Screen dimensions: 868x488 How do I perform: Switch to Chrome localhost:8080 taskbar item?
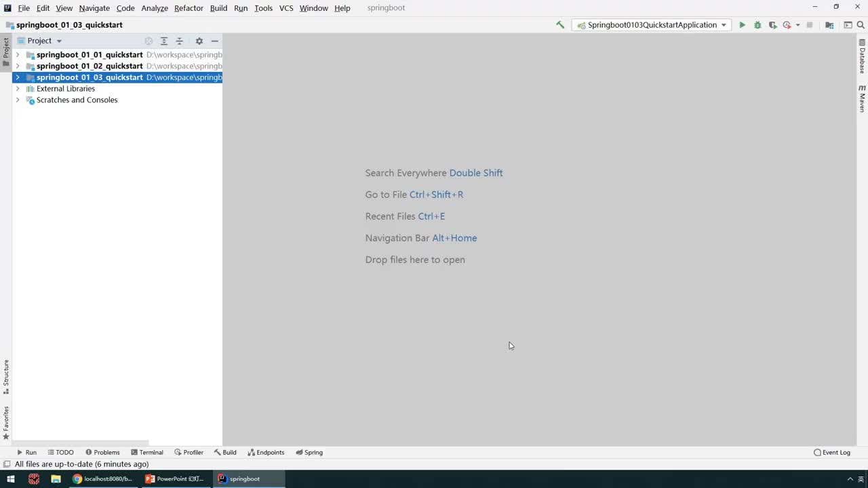104,479
